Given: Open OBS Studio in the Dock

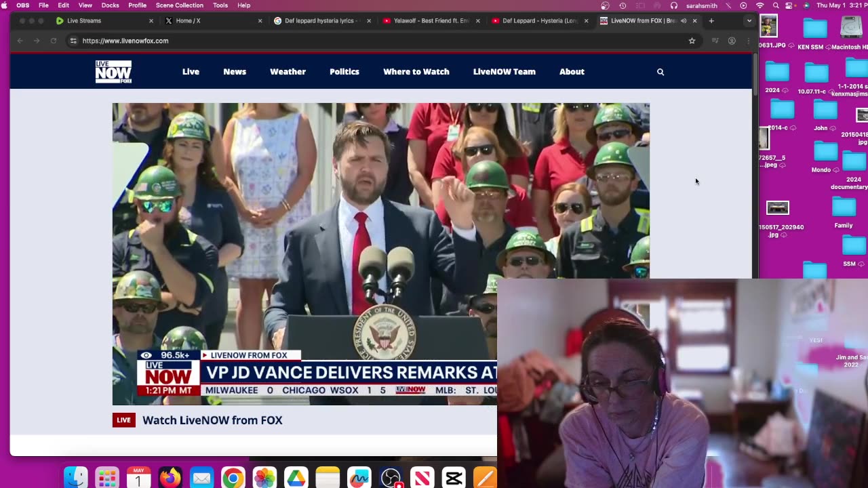Looking at the screenshot, I should [x=391, y=478].
